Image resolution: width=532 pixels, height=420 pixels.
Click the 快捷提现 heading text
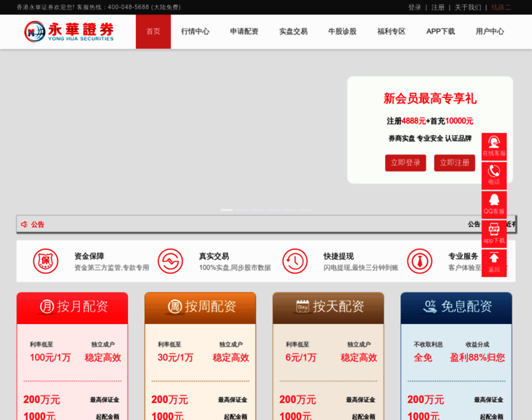(x=339, y=256)
